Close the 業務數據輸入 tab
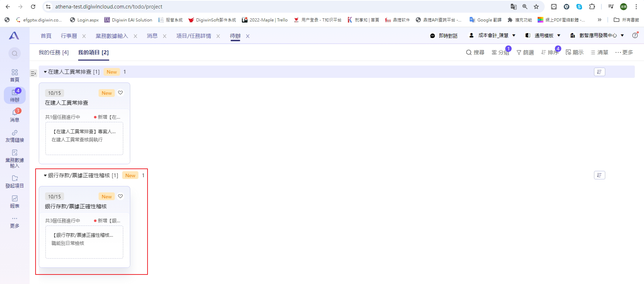 coord(135,36)
